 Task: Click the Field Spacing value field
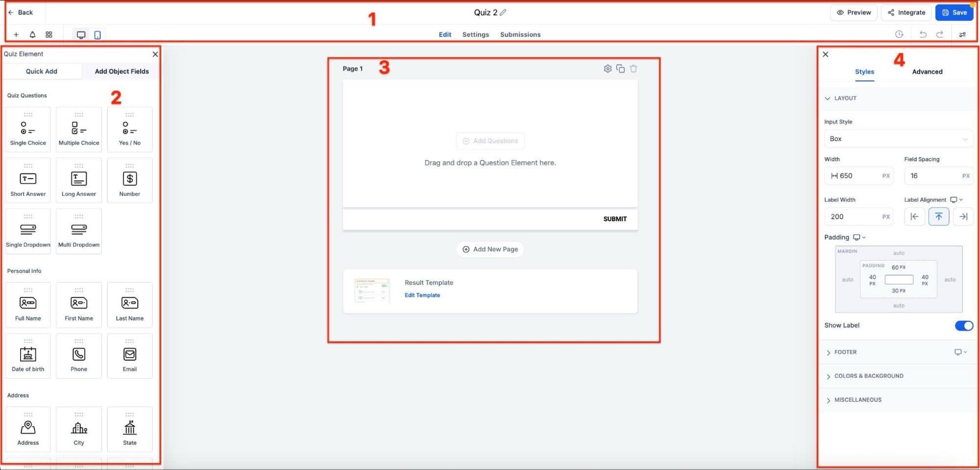point(938,176)
